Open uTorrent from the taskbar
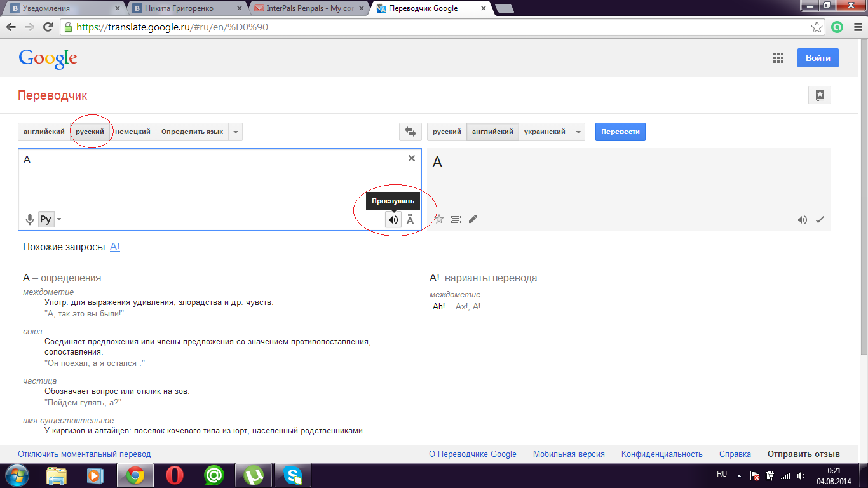Viewport: 868px width, 488px height. 254,475
